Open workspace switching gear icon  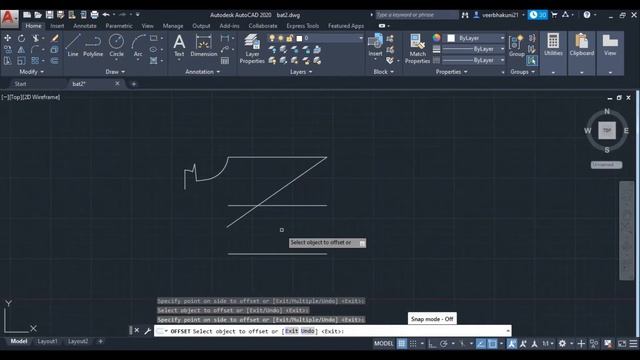point(562,344)
